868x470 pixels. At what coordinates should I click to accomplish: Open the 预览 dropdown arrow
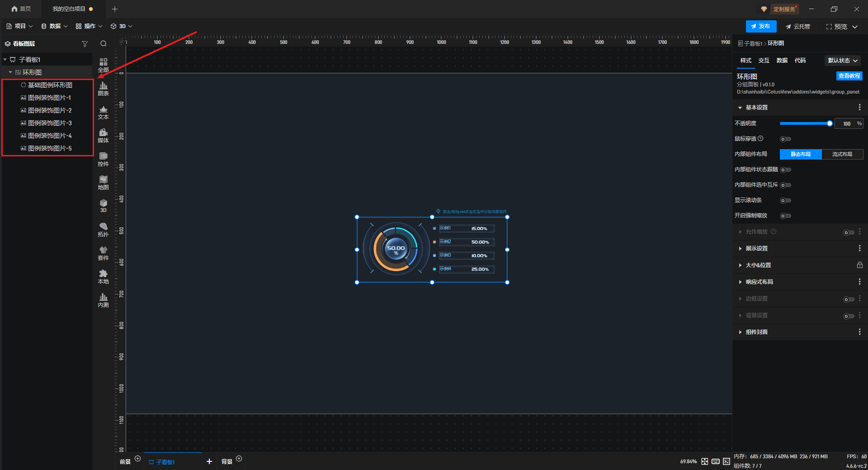tap(855, 27)
